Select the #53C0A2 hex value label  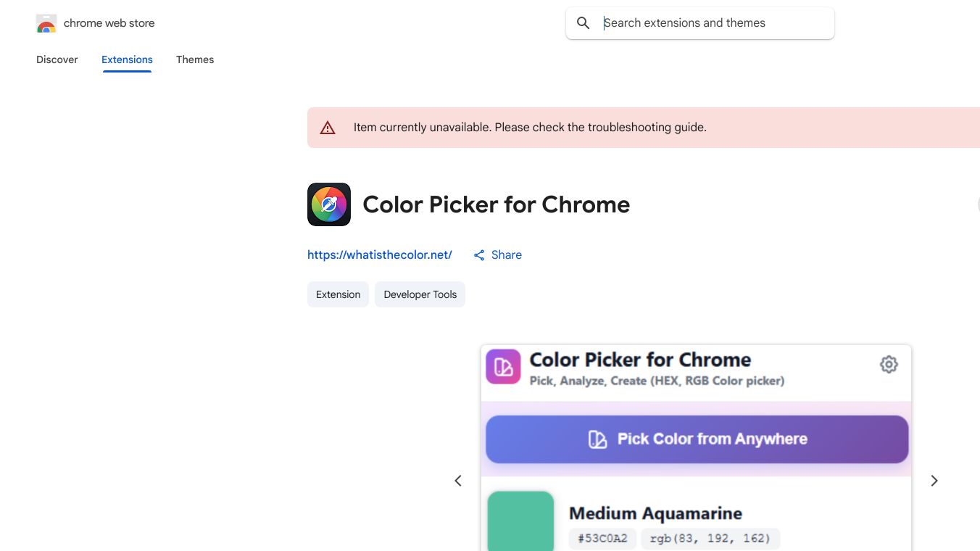pos(602,538)
